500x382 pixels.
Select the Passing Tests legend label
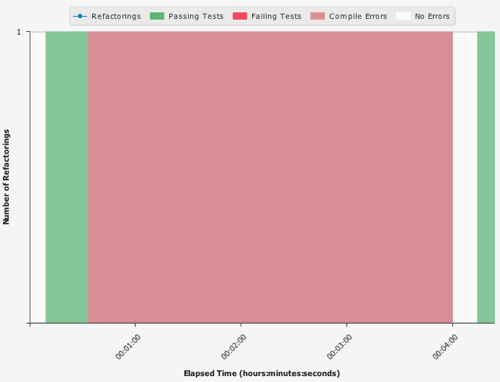(x=196, y=16)
